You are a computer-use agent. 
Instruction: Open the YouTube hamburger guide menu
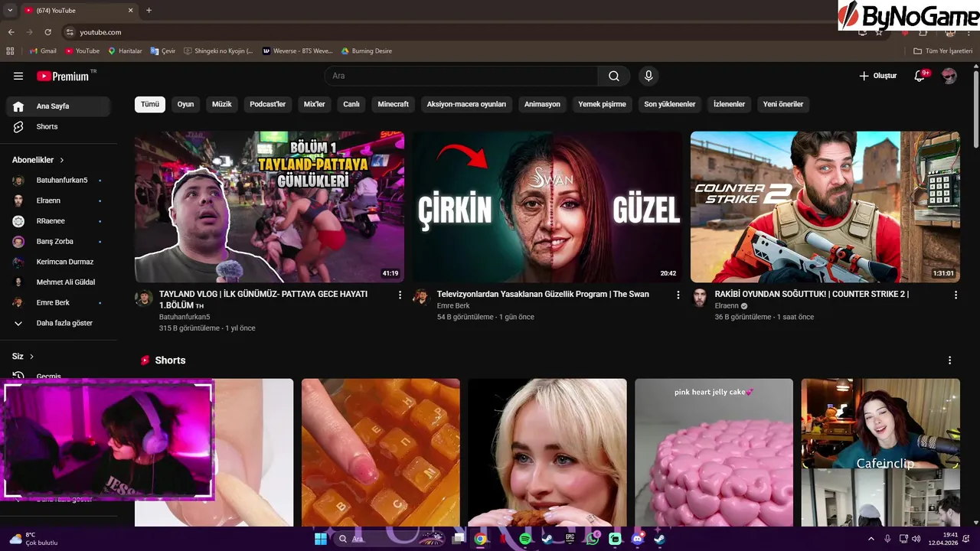[18, 76]
